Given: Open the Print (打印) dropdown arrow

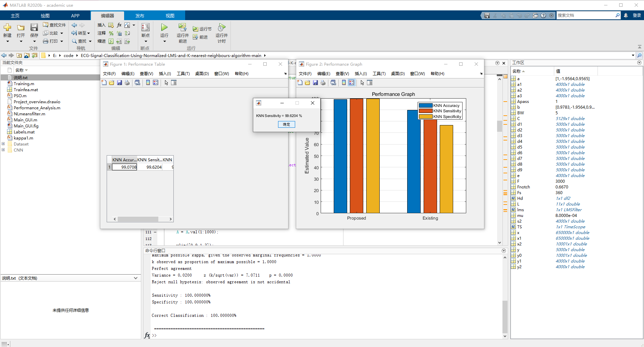Looking at the screenshot, I should (62, 41).
